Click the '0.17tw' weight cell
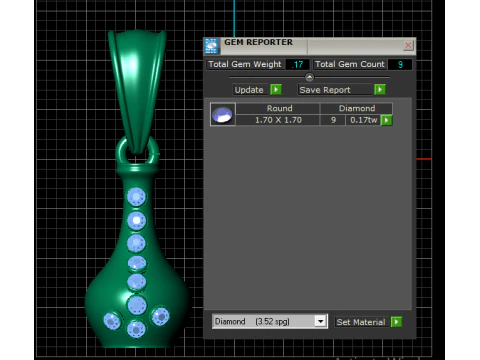Screen dimensions: 480x360 pos(363,120)
